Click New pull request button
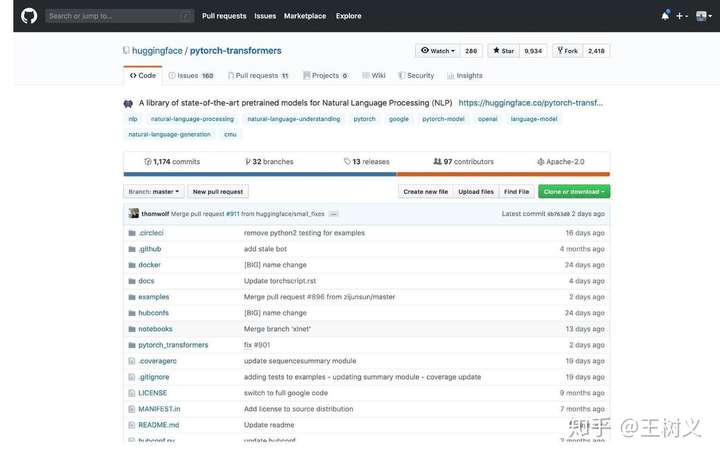 point(218,192)
